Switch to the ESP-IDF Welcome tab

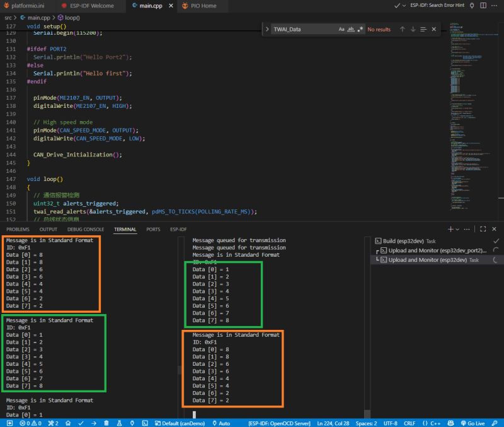[x=88, y=6]
